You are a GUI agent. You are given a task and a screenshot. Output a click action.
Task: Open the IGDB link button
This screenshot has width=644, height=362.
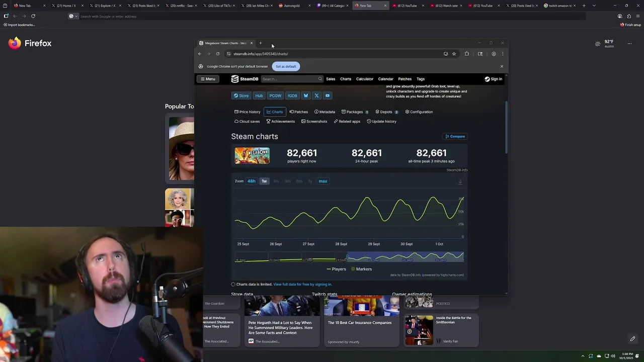coord(292,96)
